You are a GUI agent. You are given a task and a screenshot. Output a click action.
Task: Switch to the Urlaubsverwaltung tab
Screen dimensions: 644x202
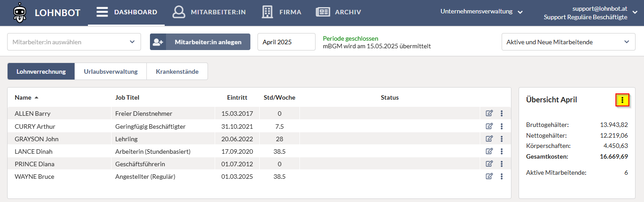coord(111,72)
